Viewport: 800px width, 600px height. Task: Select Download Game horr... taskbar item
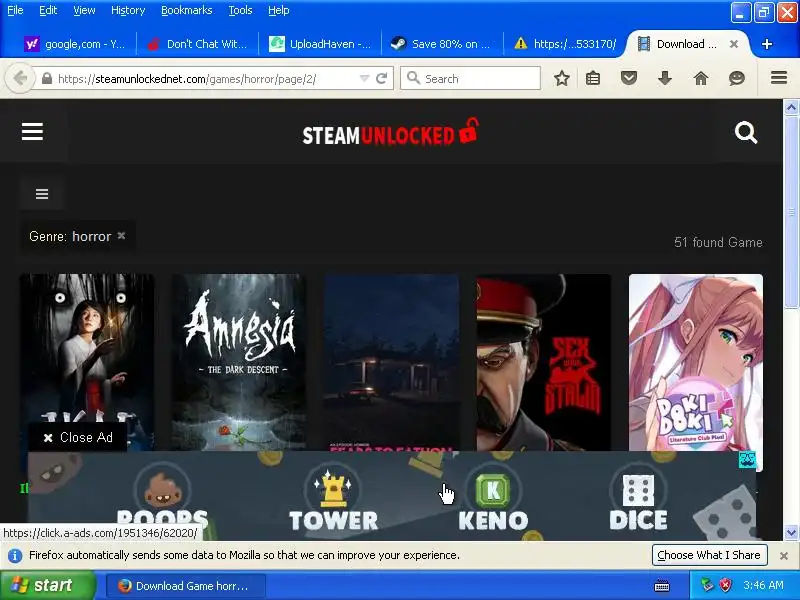(x=186, y=586)
